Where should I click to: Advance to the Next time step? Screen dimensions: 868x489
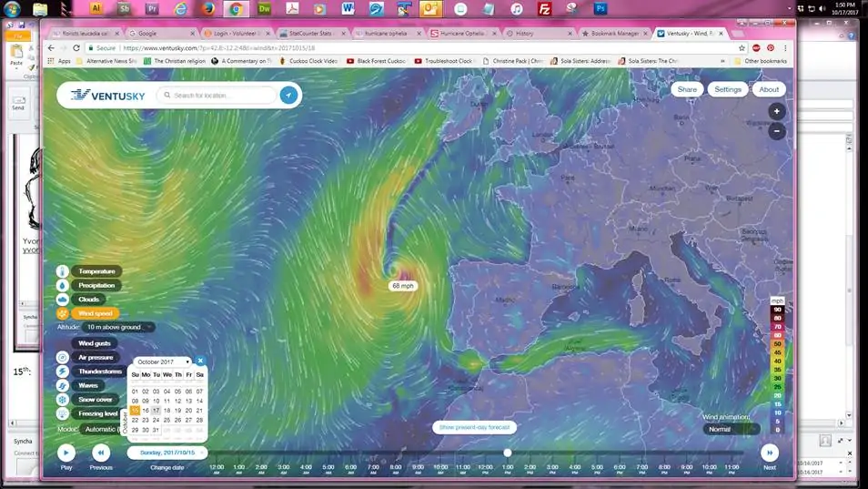pyautogui.click(x=770, y=453)
